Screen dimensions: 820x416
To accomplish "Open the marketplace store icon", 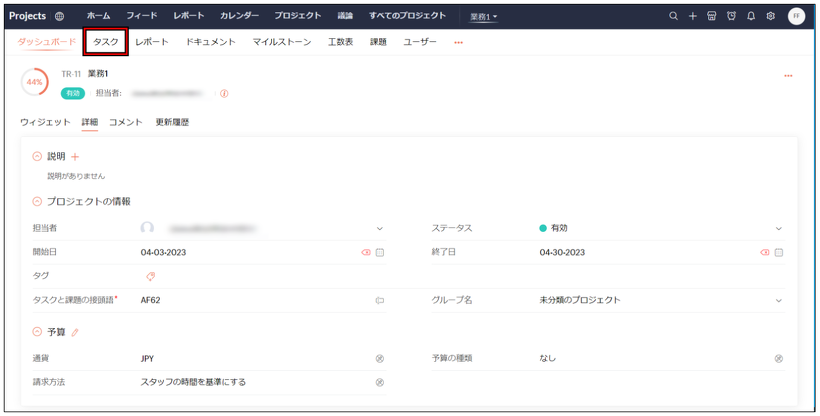I will tap(711, 16).
